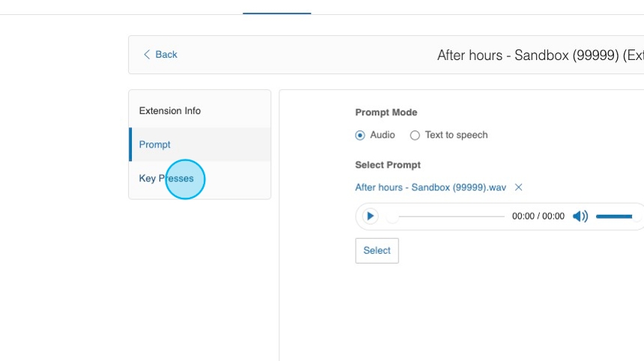Viewport: 644px width, 361px height.
Task: Open the After hours - Sandbox (99999).wav link
Action: coord(431,187)
